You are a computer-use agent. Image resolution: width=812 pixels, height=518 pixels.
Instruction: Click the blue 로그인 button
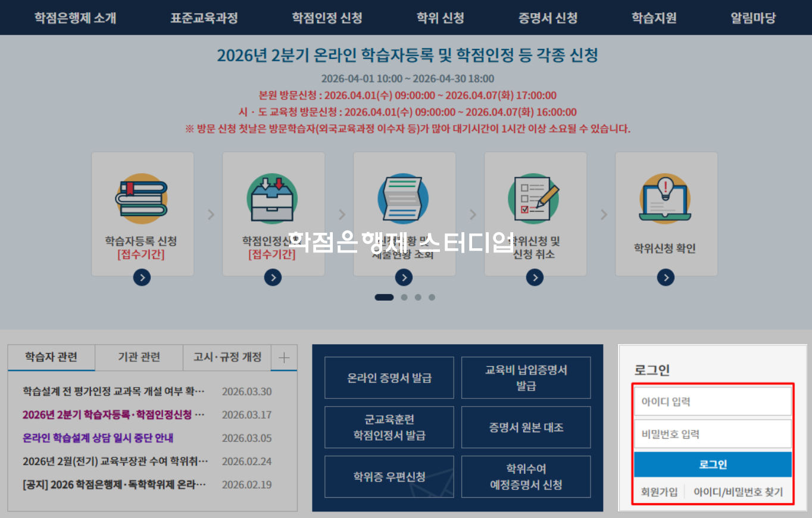click(x=713, y=465)
